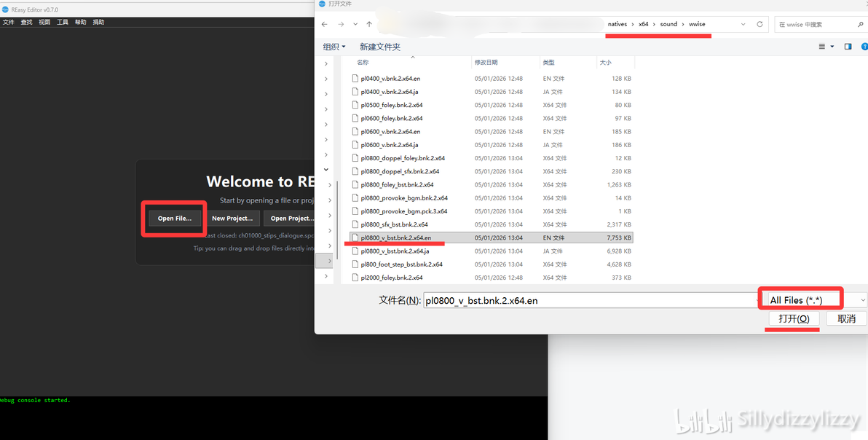Screen dimensions: 868x440
Task: Open the 工具 menu in REasy Editor
Action: 63,22
